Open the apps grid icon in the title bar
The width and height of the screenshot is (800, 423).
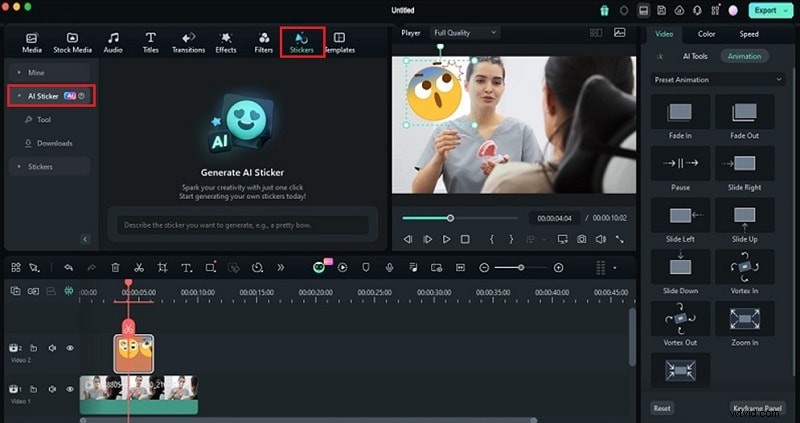point(715,10)
